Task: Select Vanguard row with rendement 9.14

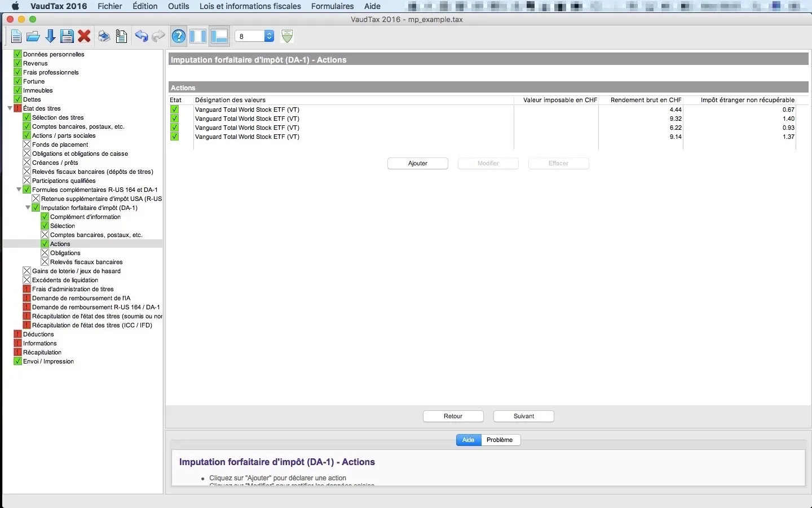Action: coord(482,137)
